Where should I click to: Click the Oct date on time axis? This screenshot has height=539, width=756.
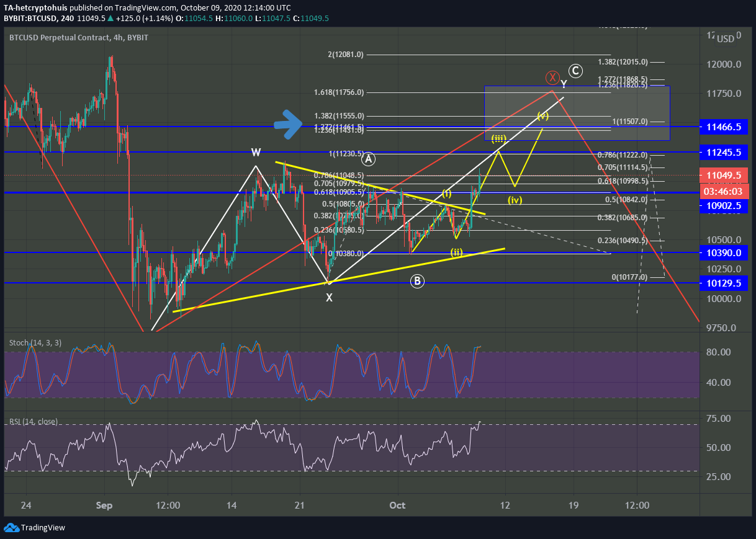pyautogui.click(x=397, y=506)
